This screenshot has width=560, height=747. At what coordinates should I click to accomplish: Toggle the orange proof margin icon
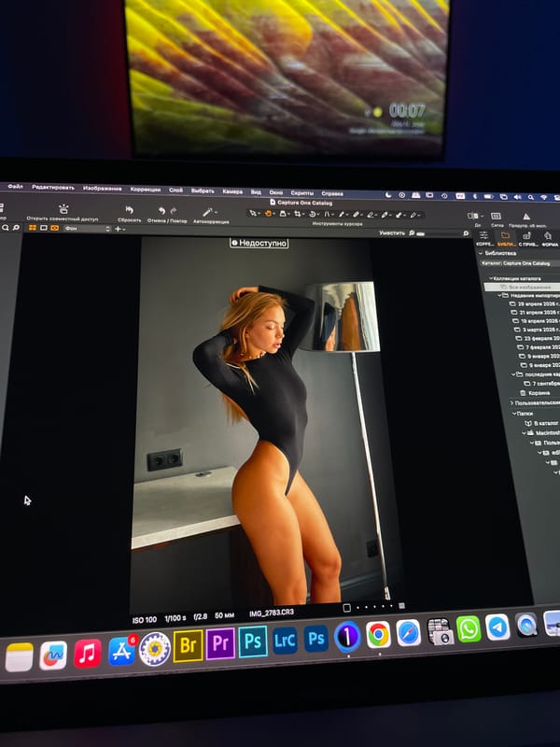(x=55, y=228)
